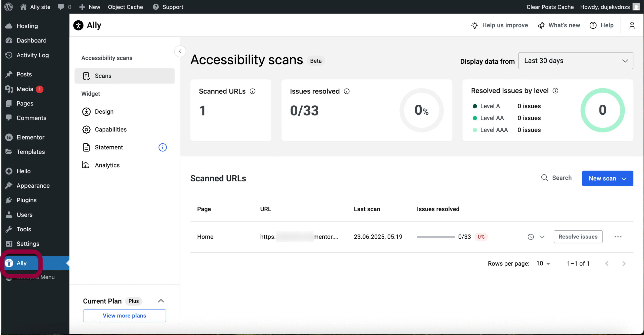The height and width of the screenshot is (335, 644).
Task: Click View more plans button
Action: click(124, 316)
